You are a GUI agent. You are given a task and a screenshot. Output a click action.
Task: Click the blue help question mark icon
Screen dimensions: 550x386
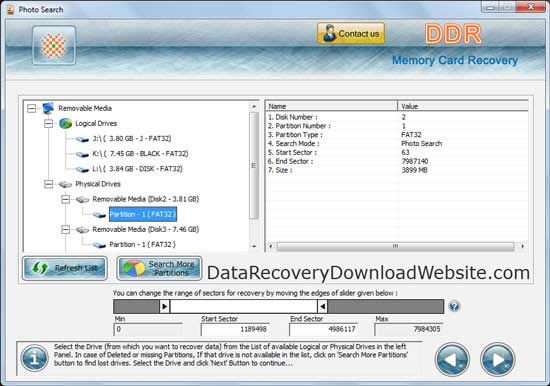click(454, 306)
